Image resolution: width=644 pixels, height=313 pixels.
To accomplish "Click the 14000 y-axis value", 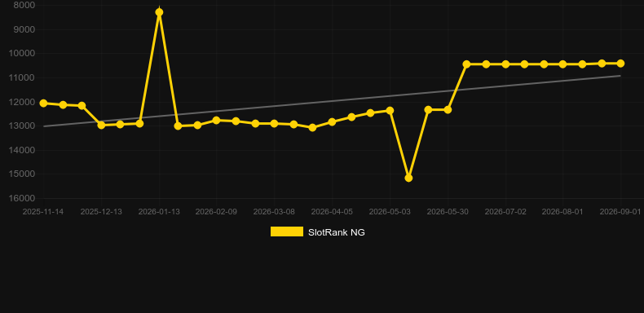I will pyautogui.click(x=22, y=150).
